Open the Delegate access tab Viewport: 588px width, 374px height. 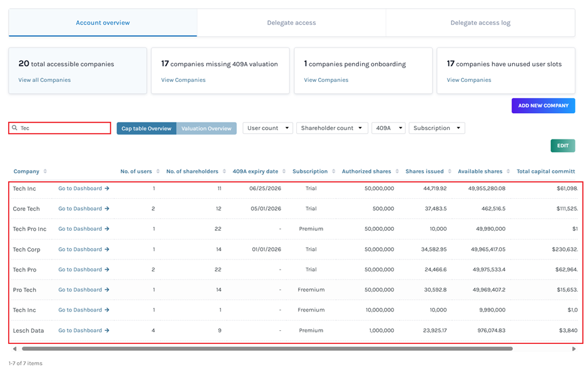click(291, 23)
